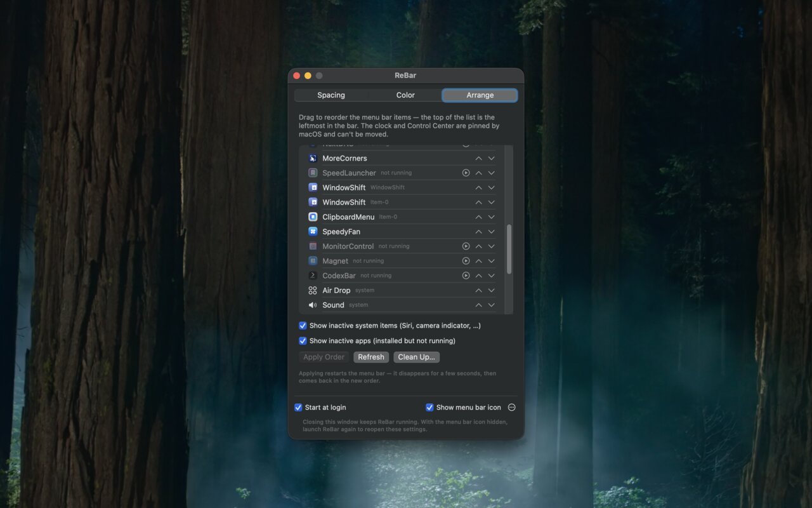Click down chevron on WindowShift Item-0 row
Viewport: 812px width, 508px height.
click(x=491, y=202)
